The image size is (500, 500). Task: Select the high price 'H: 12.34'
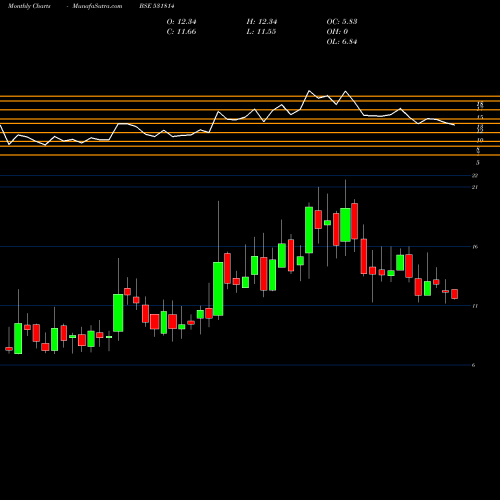[262, 22]
